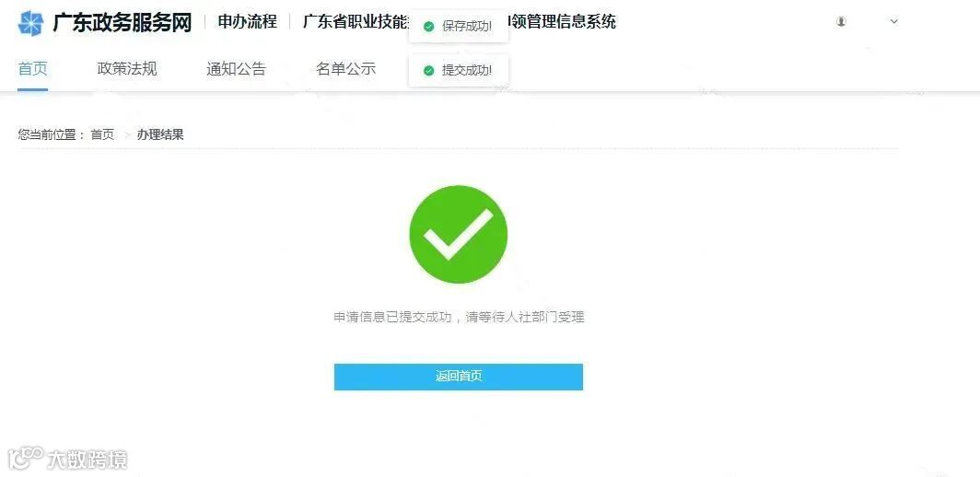The image size is (980, 477).
Task: Click the green check icon in 提交成功 toast
Action: pos(428,71)
